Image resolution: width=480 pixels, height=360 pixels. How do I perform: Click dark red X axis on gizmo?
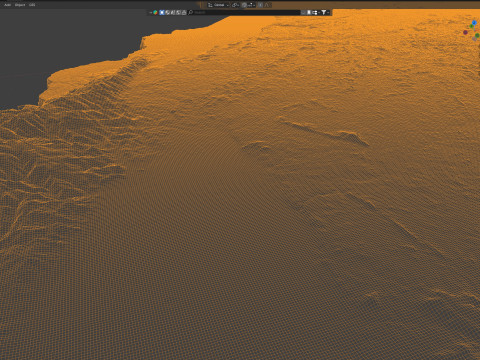(x=465, y=32)
